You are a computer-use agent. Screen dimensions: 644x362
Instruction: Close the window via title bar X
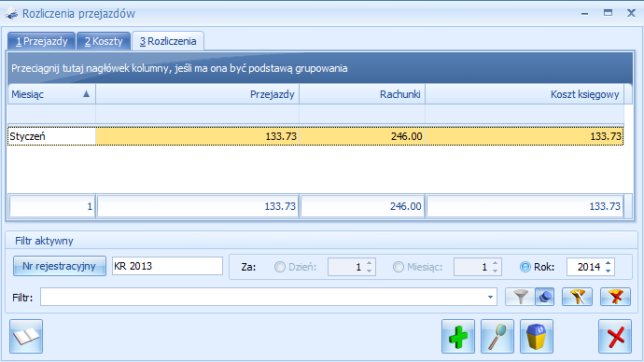[x=631, y=13]
